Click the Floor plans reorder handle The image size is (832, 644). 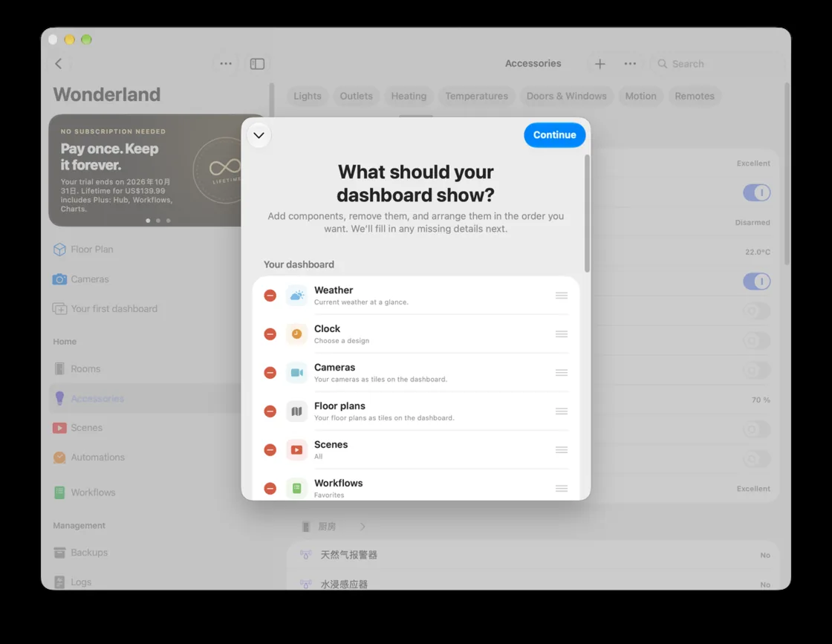point(562,411)
